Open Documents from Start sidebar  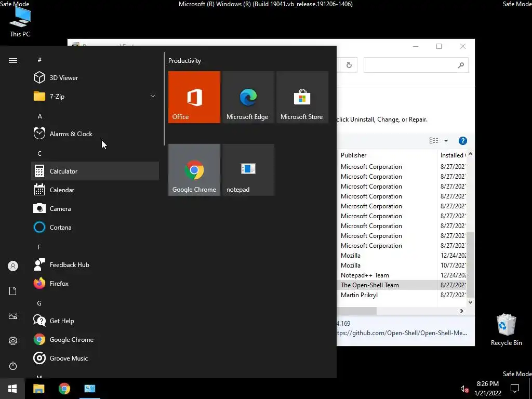13,291
